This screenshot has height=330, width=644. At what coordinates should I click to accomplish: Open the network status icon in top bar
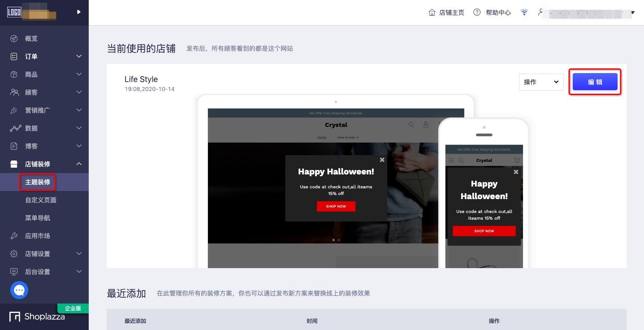(524, 13)
